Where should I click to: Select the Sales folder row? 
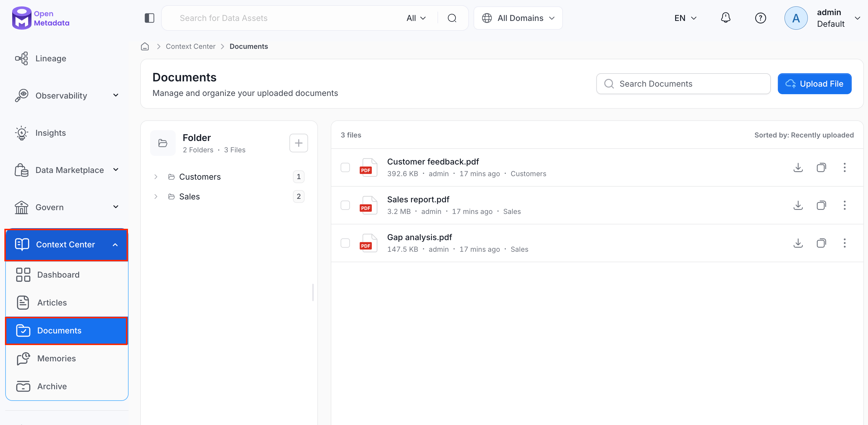pyautogui.click(x=229, y=196)
